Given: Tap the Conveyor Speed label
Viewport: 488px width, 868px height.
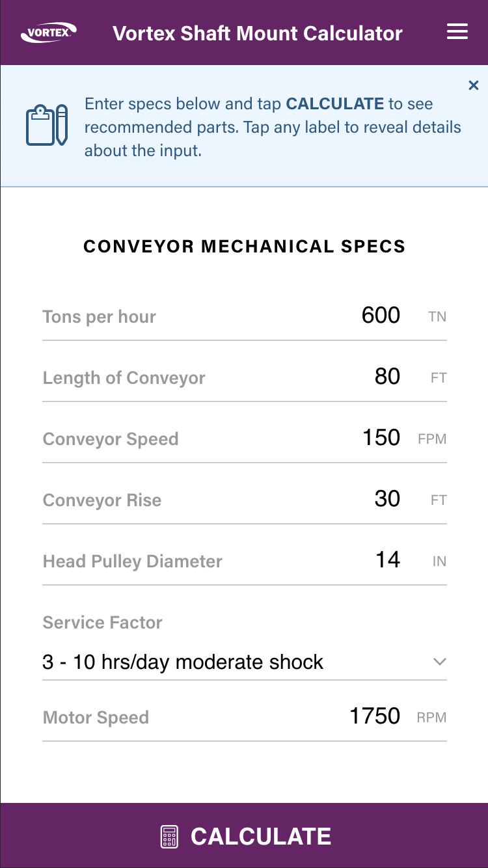Looking at the screenshot, I should click(110, 439).
